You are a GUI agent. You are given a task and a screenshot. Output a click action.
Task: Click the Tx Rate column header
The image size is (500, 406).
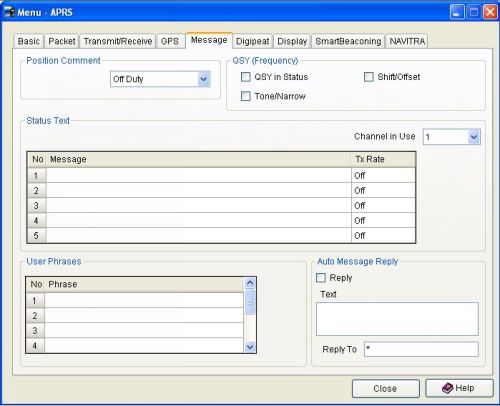coord(383,159)
